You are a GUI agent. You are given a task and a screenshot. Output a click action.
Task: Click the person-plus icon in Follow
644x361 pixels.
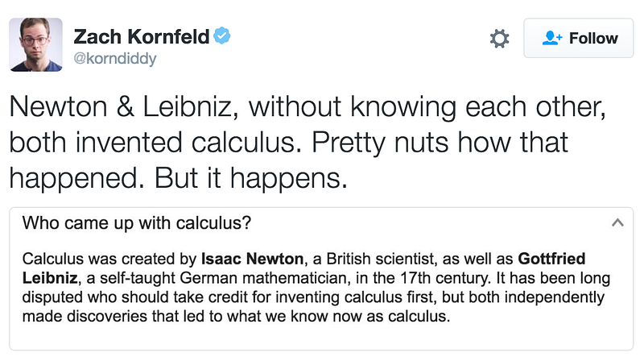click(x=552, y=38)
